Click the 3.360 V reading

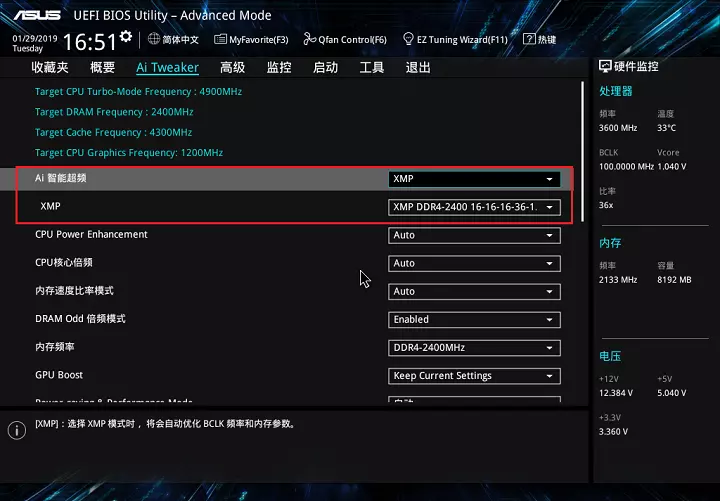pos(613,432)
